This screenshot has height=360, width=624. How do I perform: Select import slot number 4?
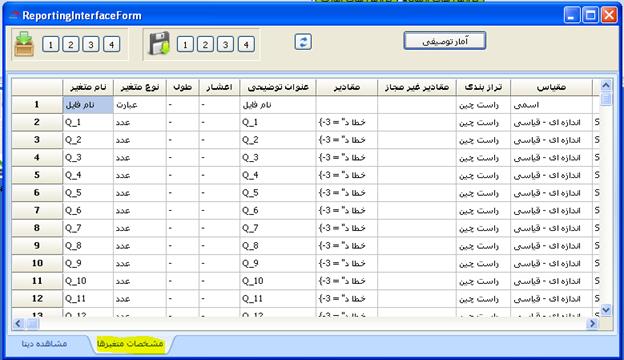tap(111, 45)
